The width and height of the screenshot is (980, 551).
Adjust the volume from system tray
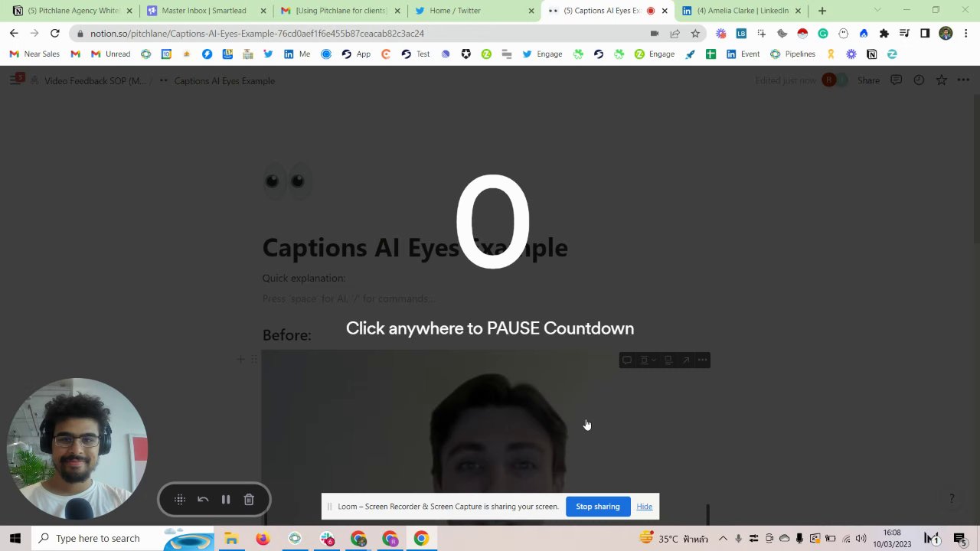(861, 539)
